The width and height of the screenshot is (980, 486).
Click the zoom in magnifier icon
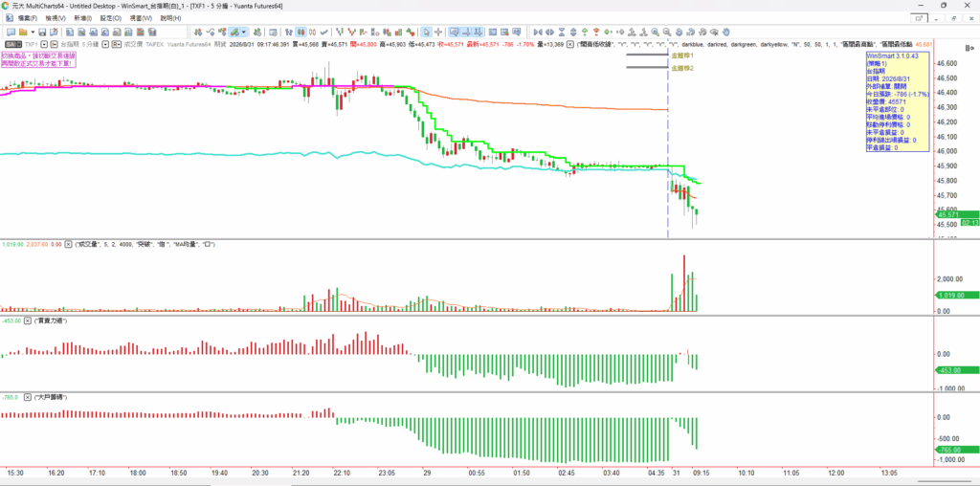click(655, 32)
